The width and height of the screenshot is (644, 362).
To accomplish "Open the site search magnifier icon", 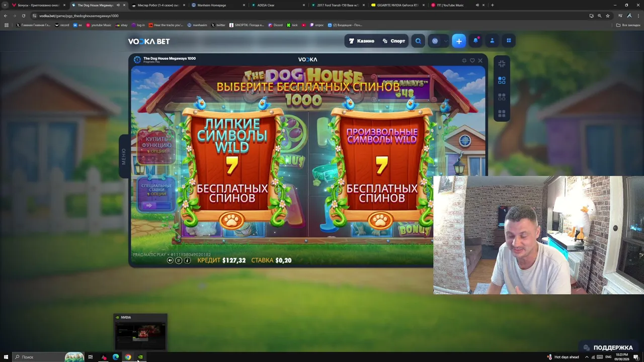I will 418,41.
